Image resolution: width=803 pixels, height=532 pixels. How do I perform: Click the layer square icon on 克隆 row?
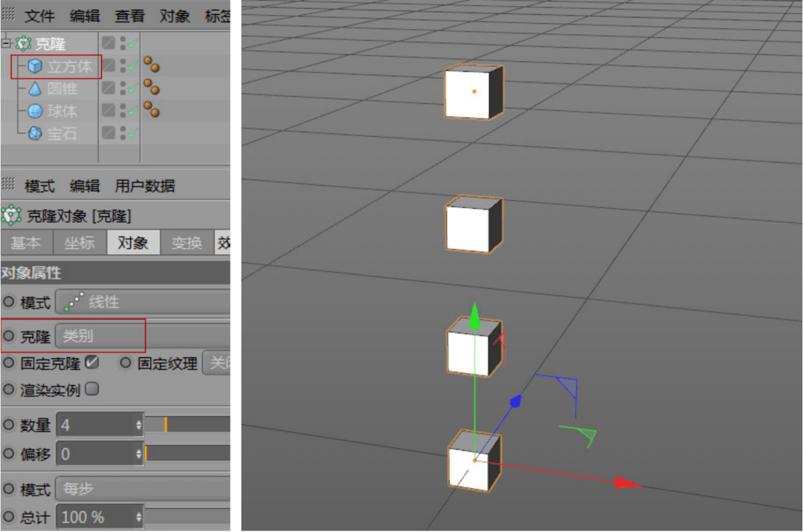coord(108,42)
